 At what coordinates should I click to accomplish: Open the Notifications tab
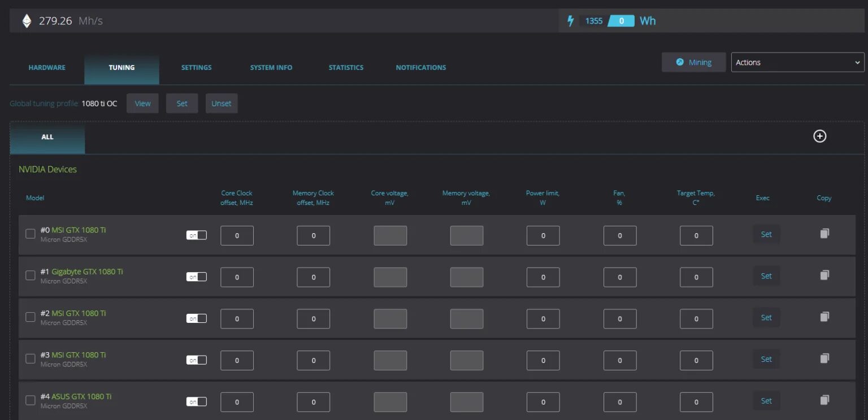[x=421, y=68]
